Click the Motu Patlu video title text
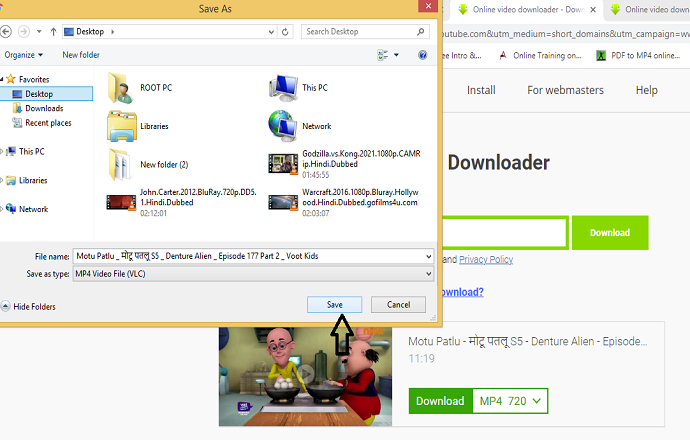Viewport: 690px width, 440px height. [x=527, y=341]
